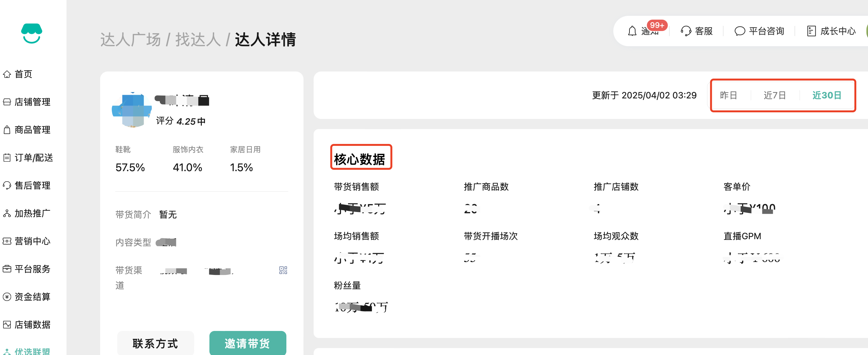Image resolution: width=868 pixels, height=355 pixels.
Task: Navigate to 找达人 breadcrumb link
Action: point(198,40)
